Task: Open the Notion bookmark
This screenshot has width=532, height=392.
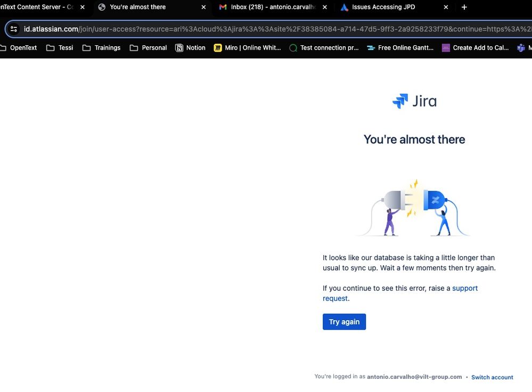Action: point(190,48)
